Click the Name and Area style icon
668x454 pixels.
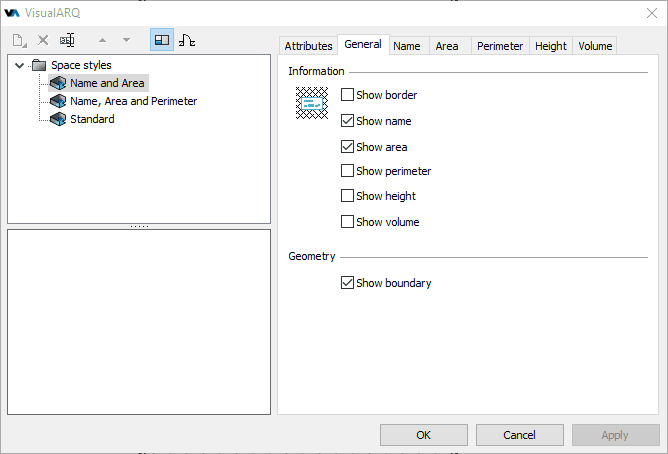click(x=58, y=83)
